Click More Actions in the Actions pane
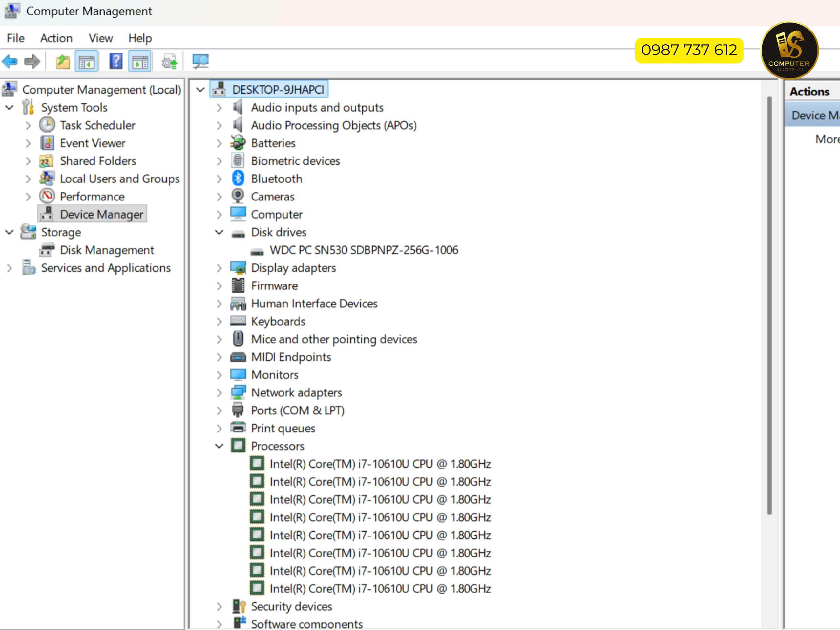This screenshot has height=630, width=840. 827,139
